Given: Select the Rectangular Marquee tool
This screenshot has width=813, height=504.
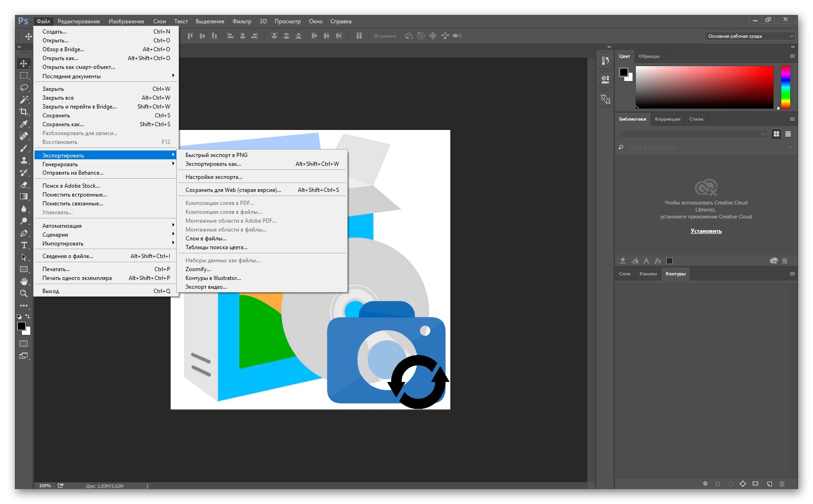Looking at the screenshot, I should 24,75.
